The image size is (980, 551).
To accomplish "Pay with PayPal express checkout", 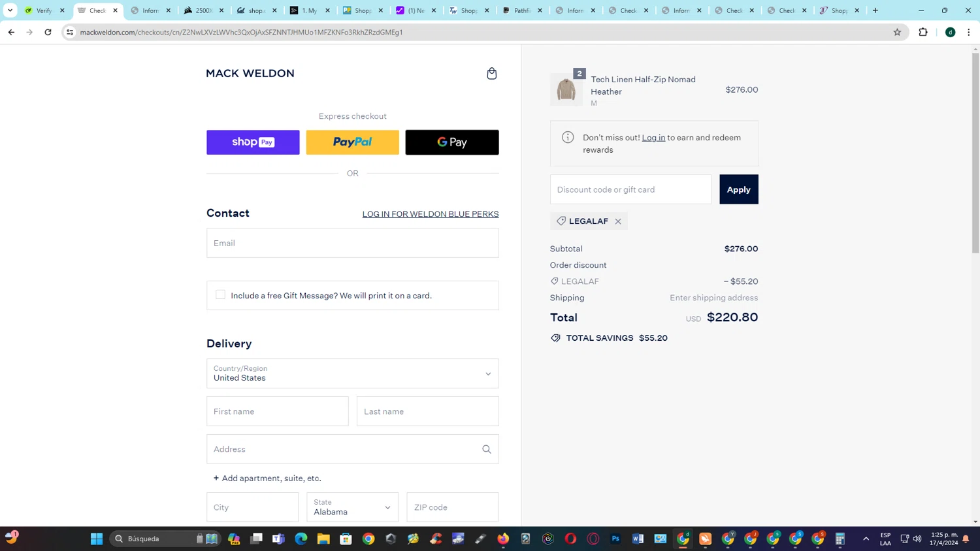I will 353,142.
